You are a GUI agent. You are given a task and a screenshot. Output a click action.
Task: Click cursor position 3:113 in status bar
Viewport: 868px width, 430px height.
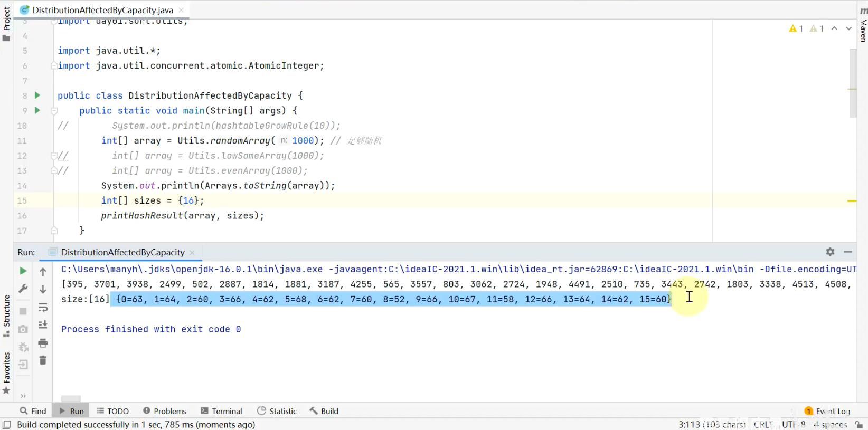point(712,425)
